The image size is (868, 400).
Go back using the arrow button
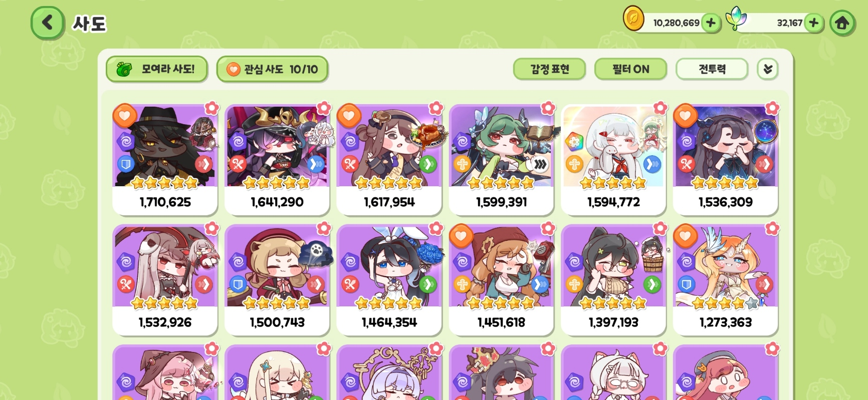point(48,23)
